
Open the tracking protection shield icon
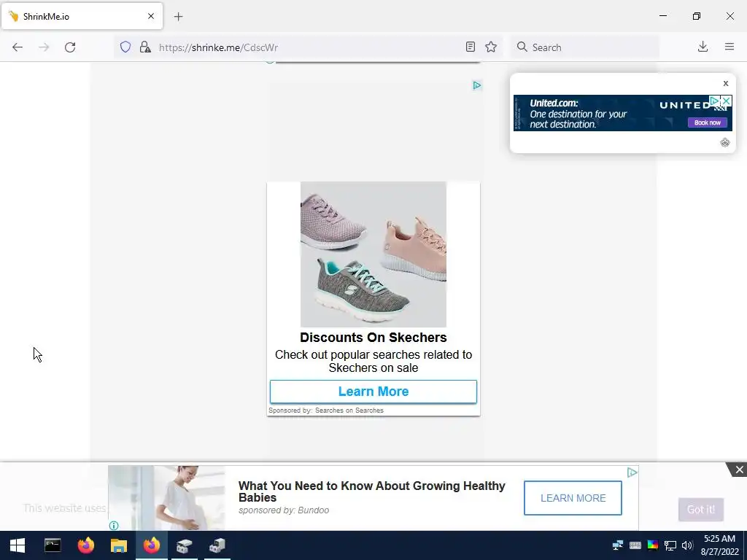pos(125,47)
